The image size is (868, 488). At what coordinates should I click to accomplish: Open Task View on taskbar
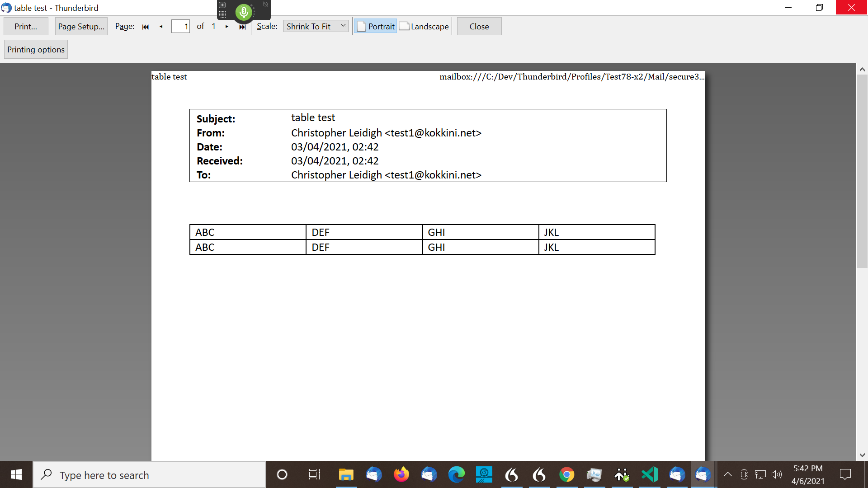pos(314,474)
